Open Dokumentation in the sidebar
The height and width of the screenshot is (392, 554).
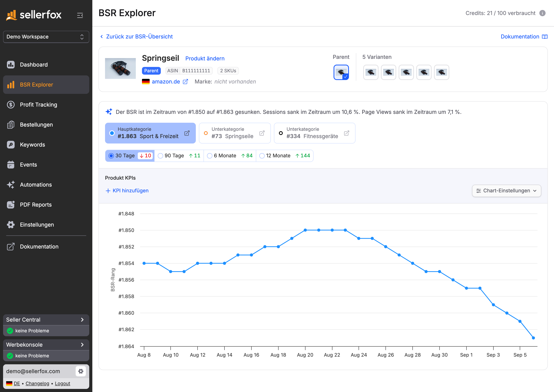click(x=46, y=247)
